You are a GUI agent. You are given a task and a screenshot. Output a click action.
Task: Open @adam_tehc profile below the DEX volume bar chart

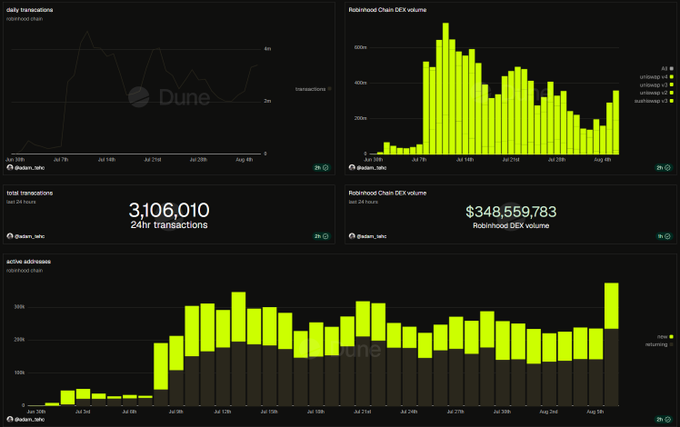[x=371, y=168]
